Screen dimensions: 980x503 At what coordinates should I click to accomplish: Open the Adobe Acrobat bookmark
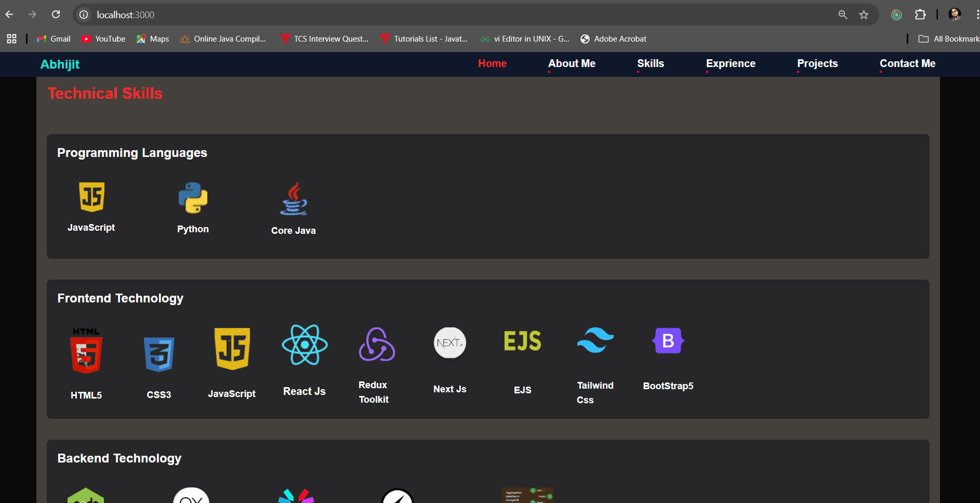[x=614, y=39]
